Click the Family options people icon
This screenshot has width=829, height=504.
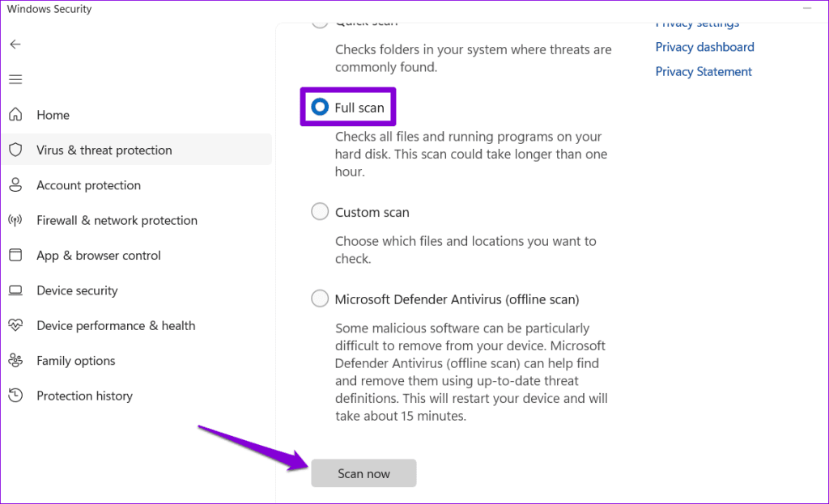(x=15, y=361)
